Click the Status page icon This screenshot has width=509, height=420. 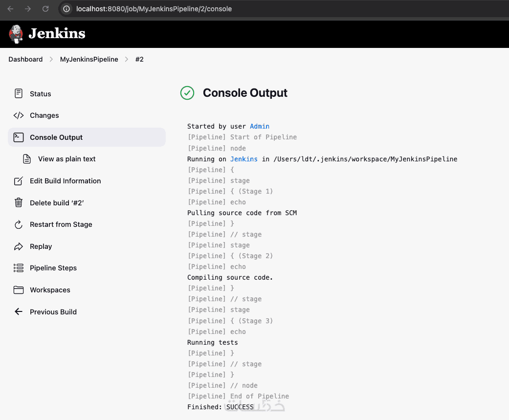coord(19,93)
